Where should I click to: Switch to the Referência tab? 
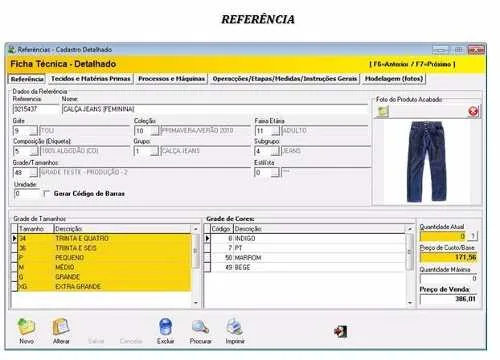click(x=27, y=79)
